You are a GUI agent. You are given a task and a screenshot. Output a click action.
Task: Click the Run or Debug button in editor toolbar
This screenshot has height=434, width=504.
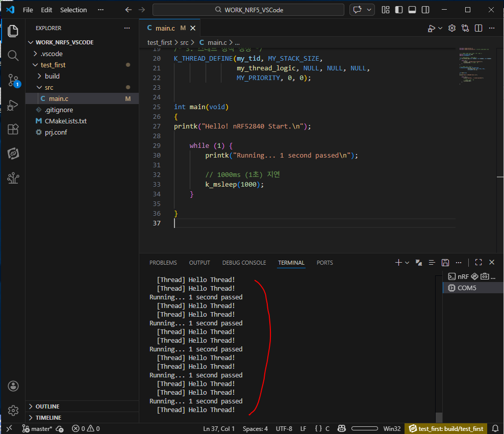point(432,28)
